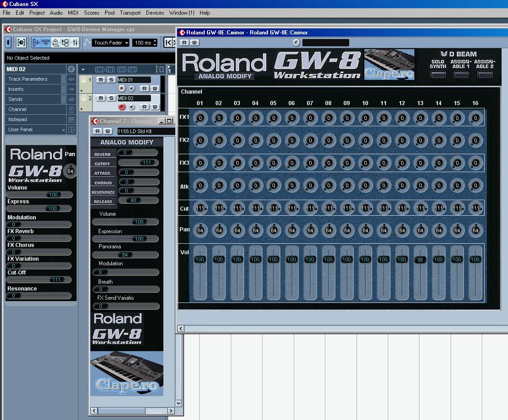Viewport: 508px width, 420px height.
Task: Toggle the D Beam Assignable 2 switch
Action: pyautogui.click(x=486, y=75)
